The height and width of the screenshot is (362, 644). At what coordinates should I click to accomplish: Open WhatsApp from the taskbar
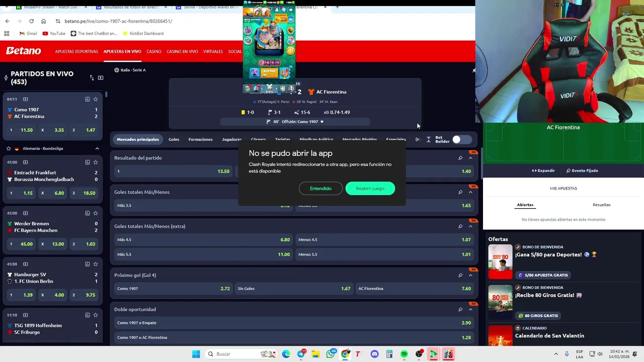pos(331,354)
